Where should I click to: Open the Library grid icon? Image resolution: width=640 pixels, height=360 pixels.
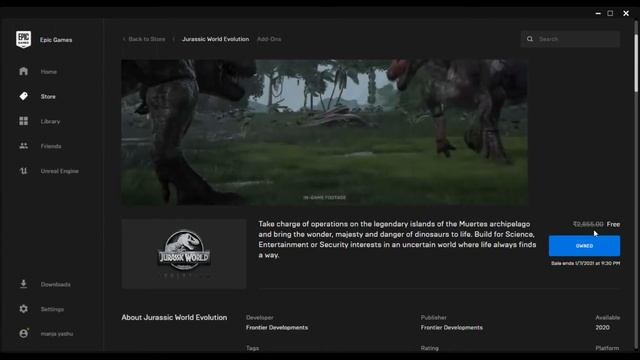(x=24, y=121)
